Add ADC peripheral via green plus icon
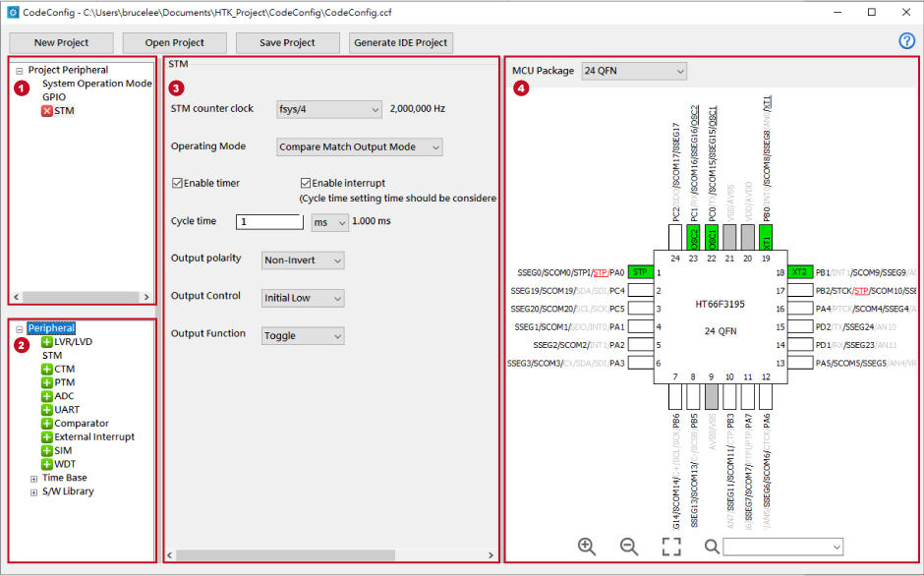 (x=47, y=396)
